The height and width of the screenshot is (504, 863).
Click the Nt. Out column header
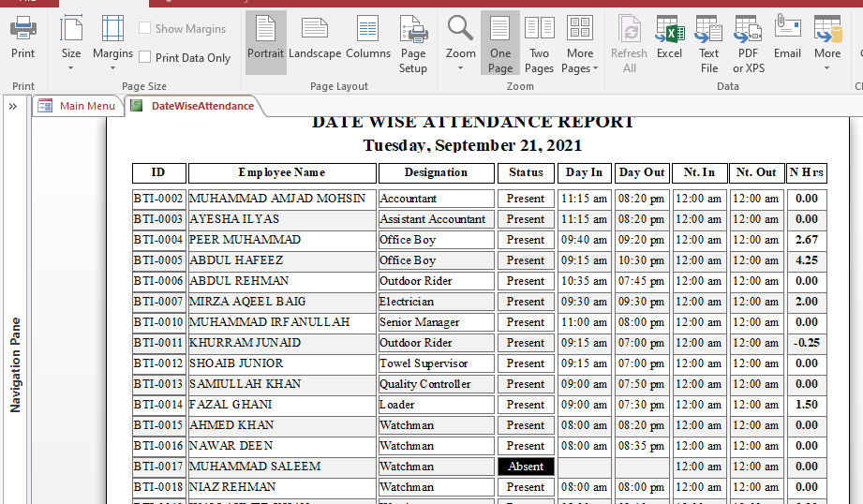pos(756,172)
